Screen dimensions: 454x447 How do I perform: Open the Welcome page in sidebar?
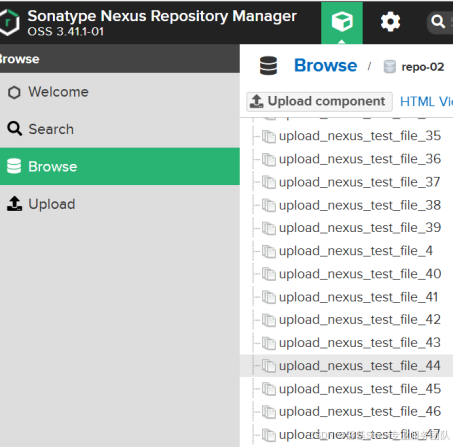120,92
